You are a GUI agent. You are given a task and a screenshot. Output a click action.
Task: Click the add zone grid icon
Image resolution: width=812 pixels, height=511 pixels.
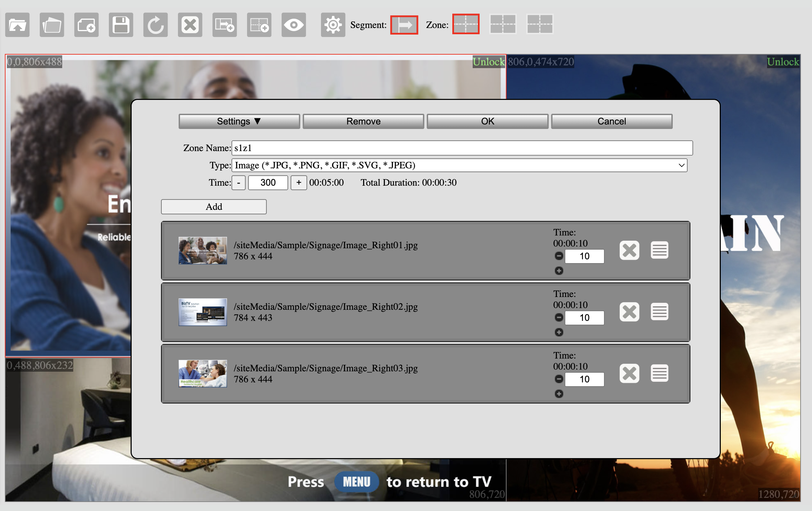pyautogui.click(x=259, y=25)
